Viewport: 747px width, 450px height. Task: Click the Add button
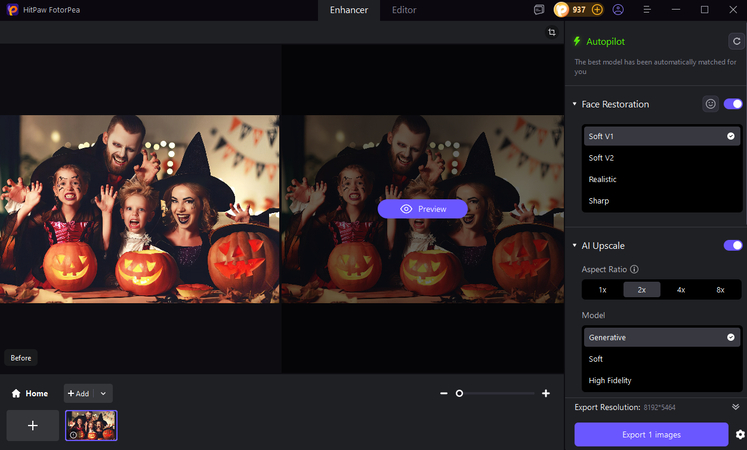[79, 393]
